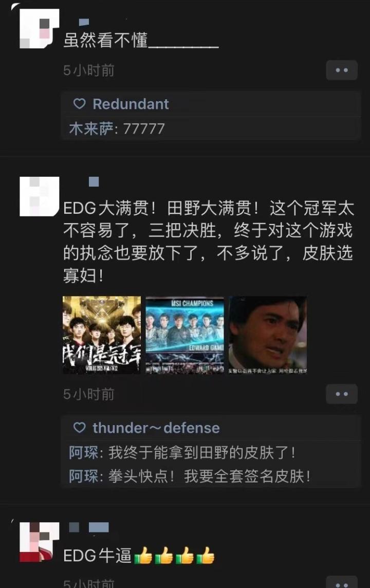Open the EDG大满贯 post text
Screen dimensions: 370x588
(x=208, y=242)
